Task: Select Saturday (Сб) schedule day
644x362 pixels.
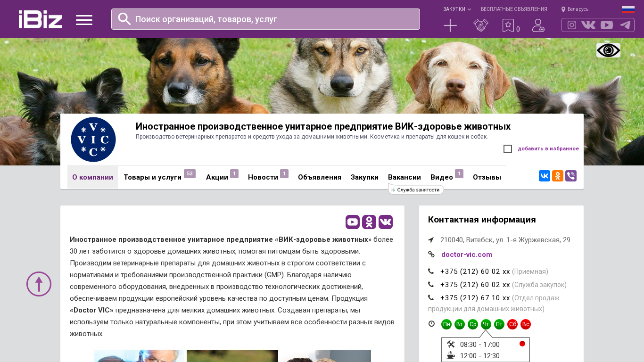Action: pos(512,324)
